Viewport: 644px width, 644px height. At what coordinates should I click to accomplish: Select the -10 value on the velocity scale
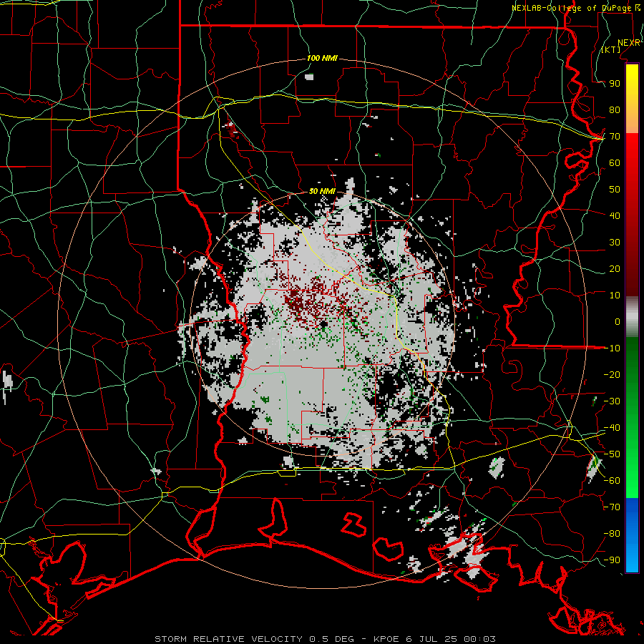(612, 348)
